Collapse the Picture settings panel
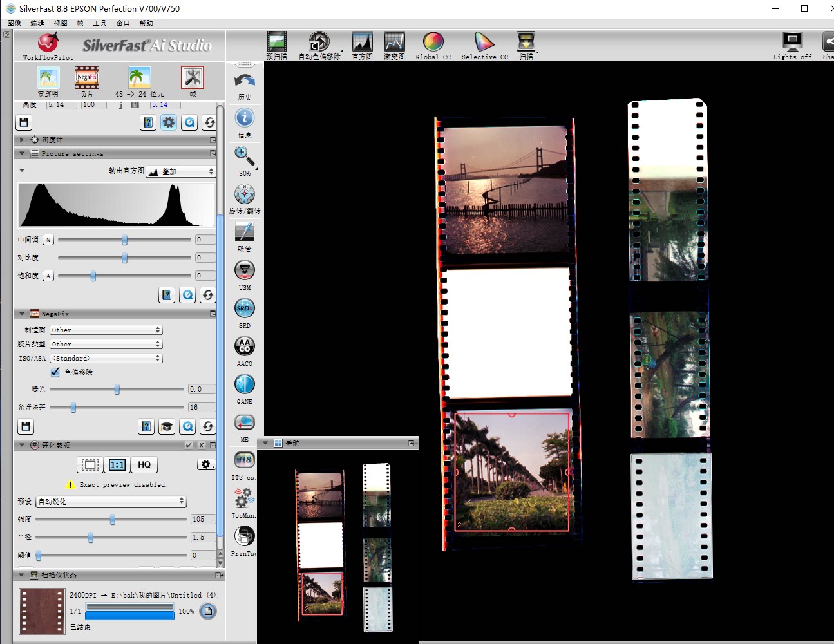Image resolution: width=834 pixels, height=644 pixels. point(22,153)
